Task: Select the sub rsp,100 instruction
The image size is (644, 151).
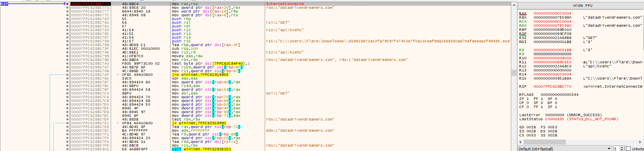Action: pyautogui.click(x=185, y=49)
